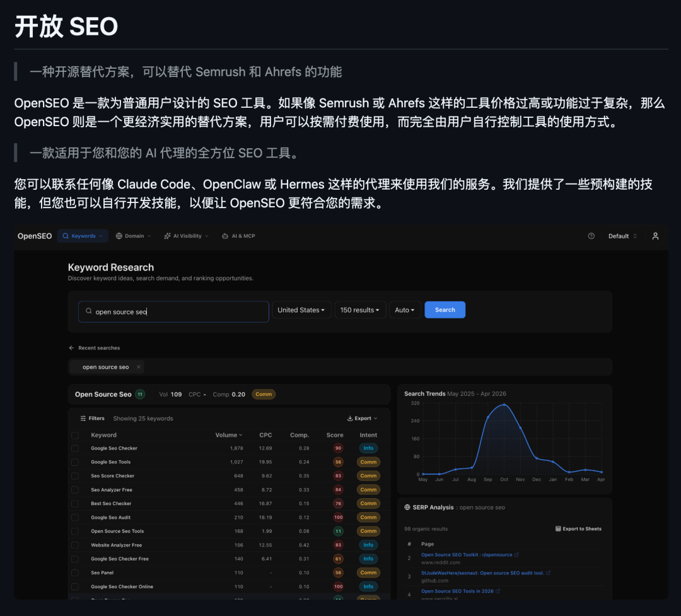Image resolution: width=681 pixels, height=616 pixels.
Task: Click the SERP Analysis globe icon
Action: click(407, 508)
